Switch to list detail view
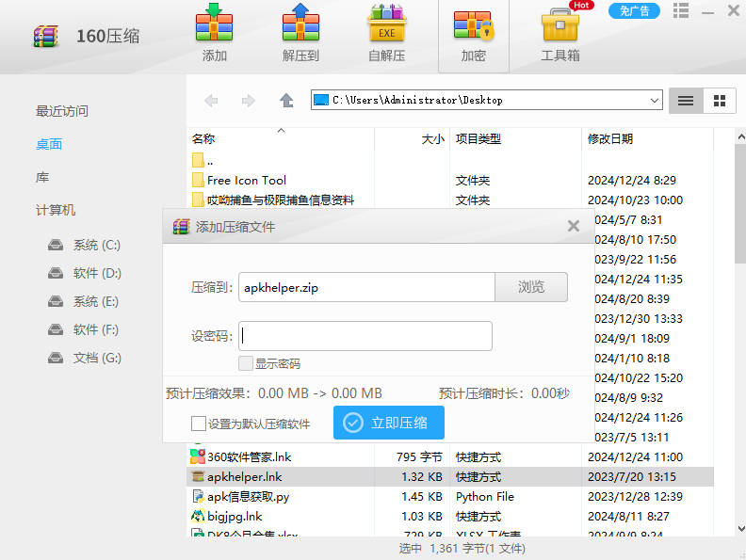The image size is (746, 560). 686,101
